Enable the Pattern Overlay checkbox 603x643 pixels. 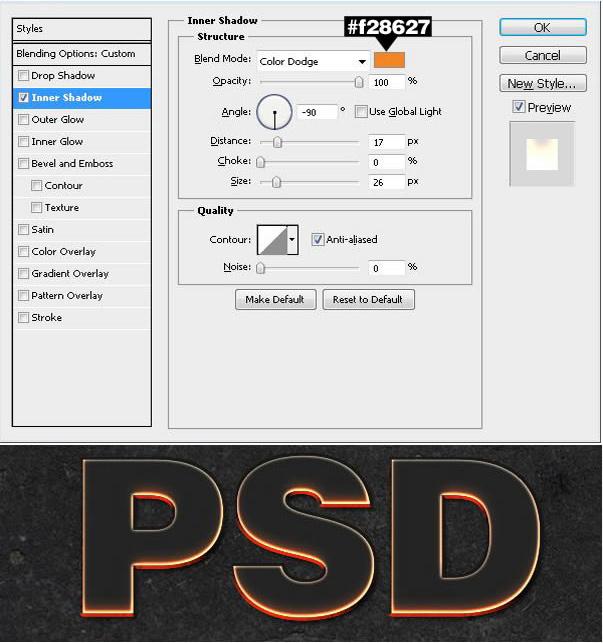click(23, 296)
